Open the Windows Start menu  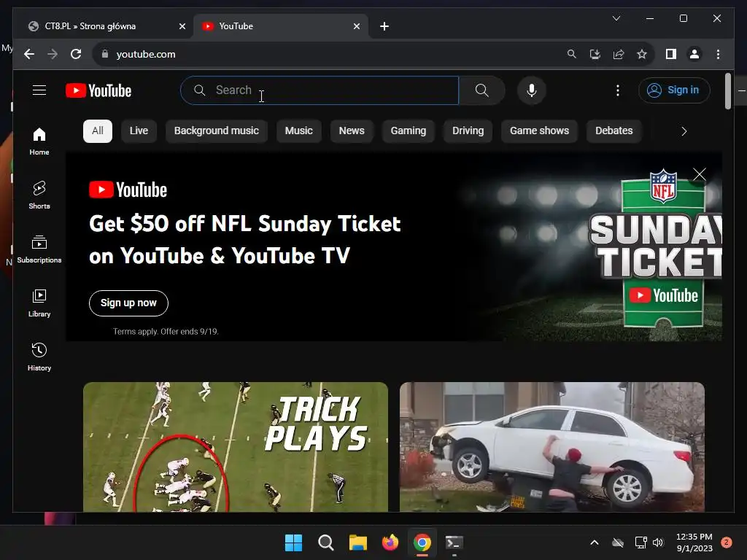[x=293, y=542]
